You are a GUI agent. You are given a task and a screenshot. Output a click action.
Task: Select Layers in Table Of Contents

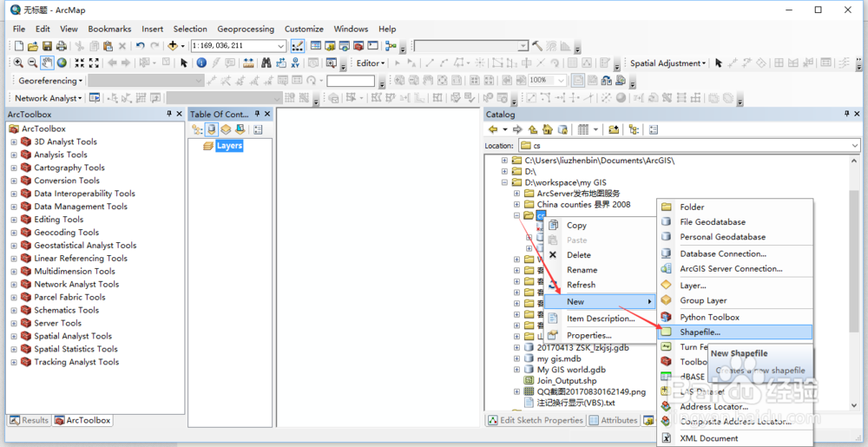click(x=229, y=146)
